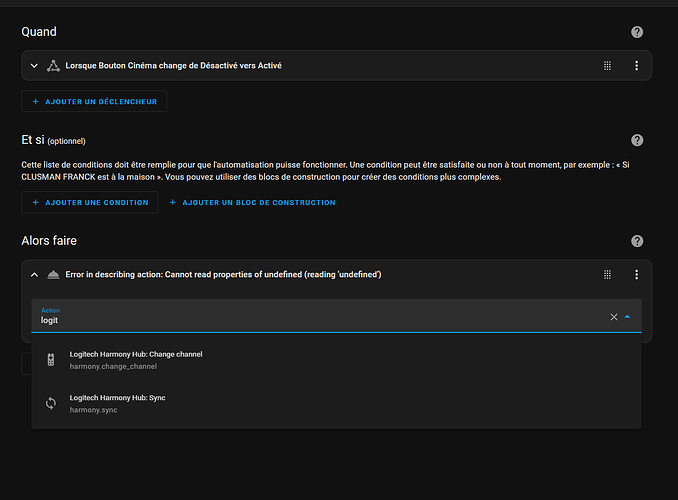
Task: Click the action's drag handle grid icon
Action: (x=607, y=274)
